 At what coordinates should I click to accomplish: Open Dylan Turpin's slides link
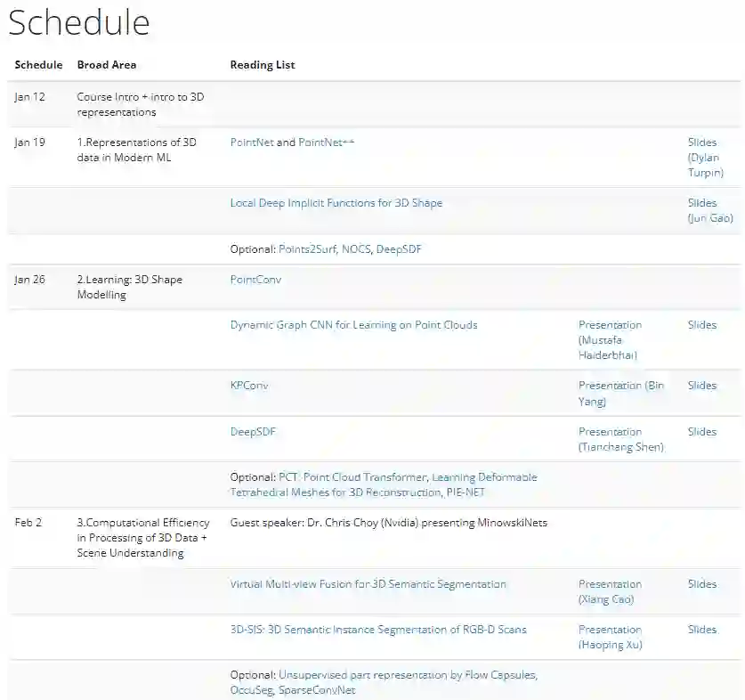[703, 158]
